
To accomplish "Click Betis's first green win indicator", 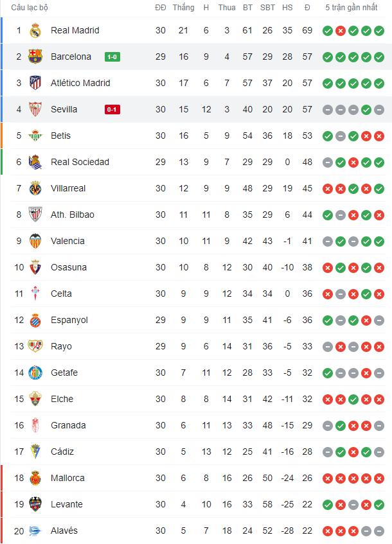I will 329,136.
